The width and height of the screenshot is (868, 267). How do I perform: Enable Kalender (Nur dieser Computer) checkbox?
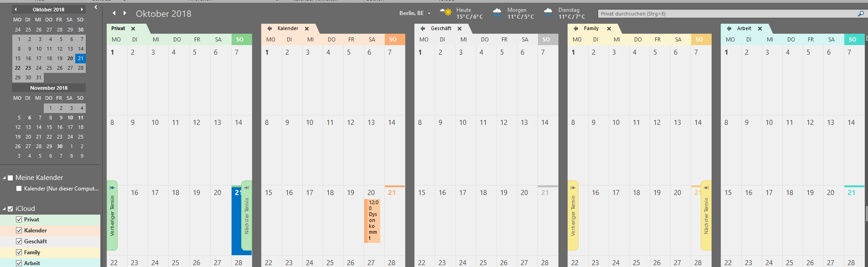click(x=19, y=189)
